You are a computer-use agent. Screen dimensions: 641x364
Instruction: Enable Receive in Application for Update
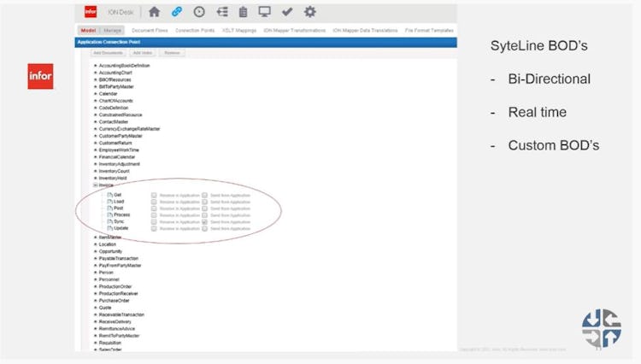pyautogui.click(x=154, y=228)
